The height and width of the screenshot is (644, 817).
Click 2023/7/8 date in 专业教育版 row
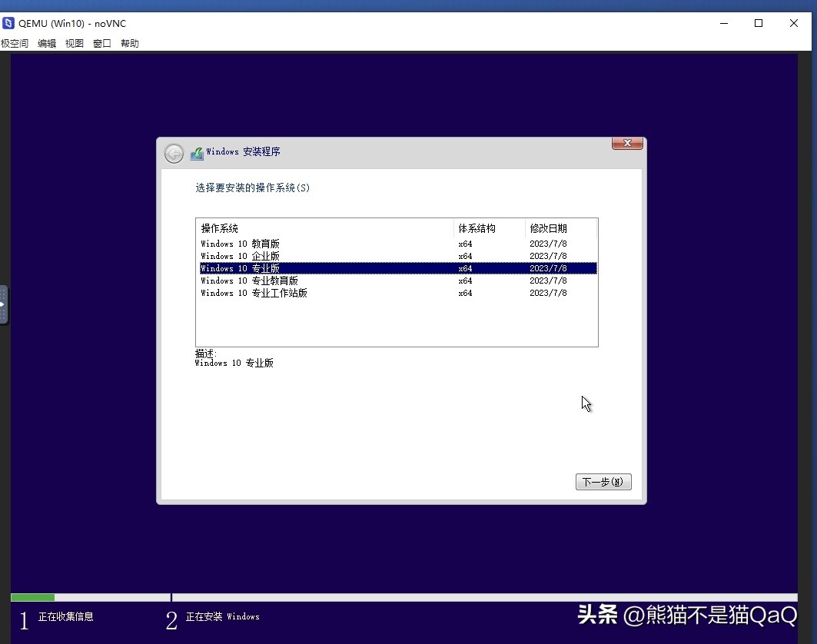(548, 281)
